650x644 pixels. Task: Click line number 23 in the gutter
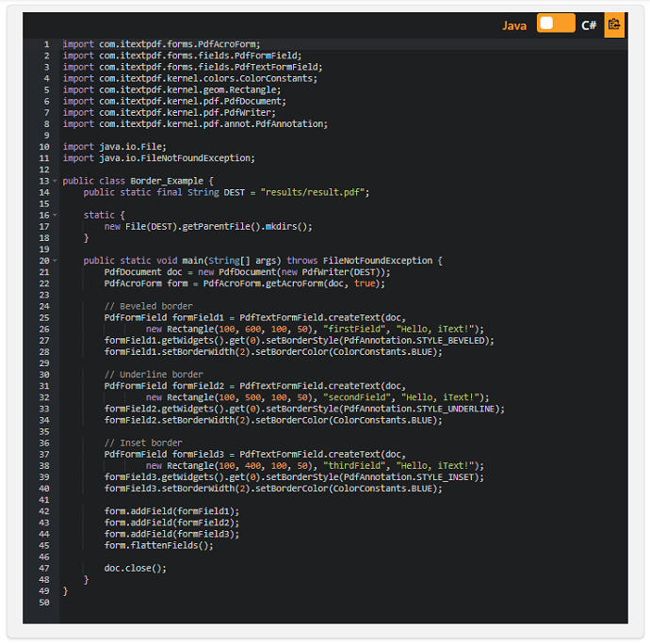[x=44, y=295]
